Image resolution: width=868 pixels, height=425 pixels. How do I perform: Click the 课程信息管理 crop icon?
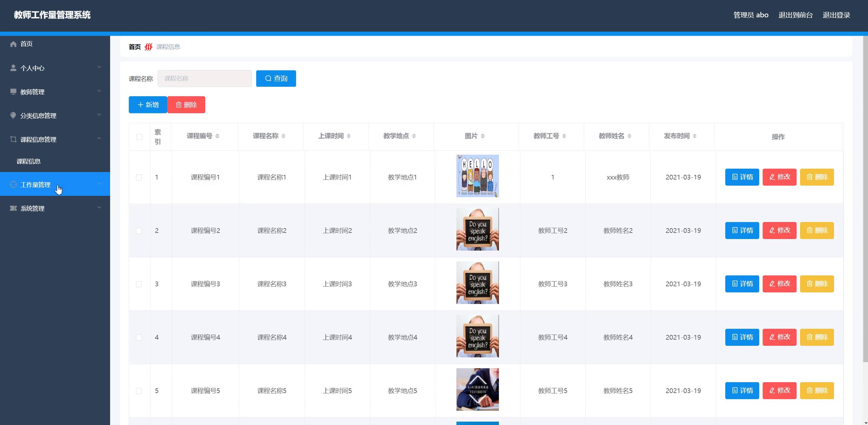[x=13, y=139]
